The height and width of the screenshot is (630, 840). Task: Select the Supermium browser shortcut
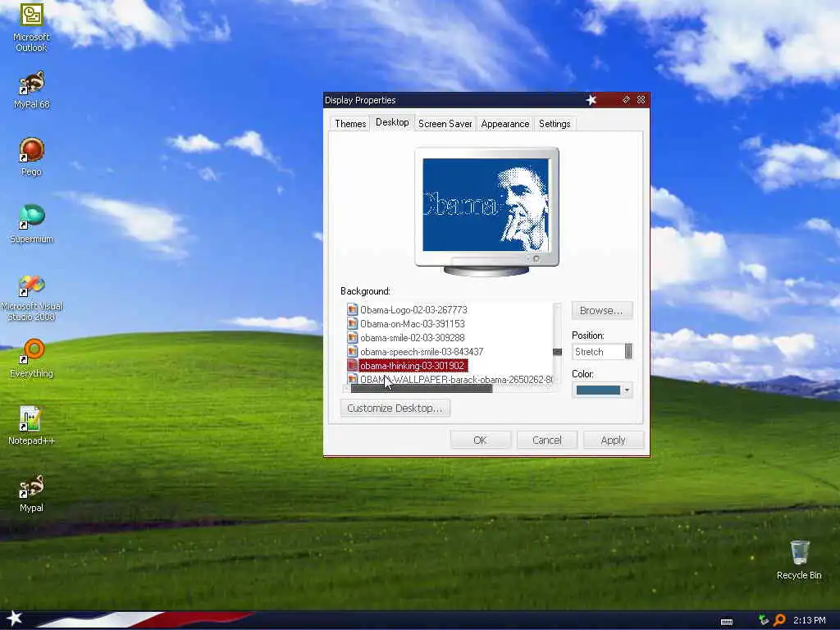pyautogui.click(x=31, y=224)
